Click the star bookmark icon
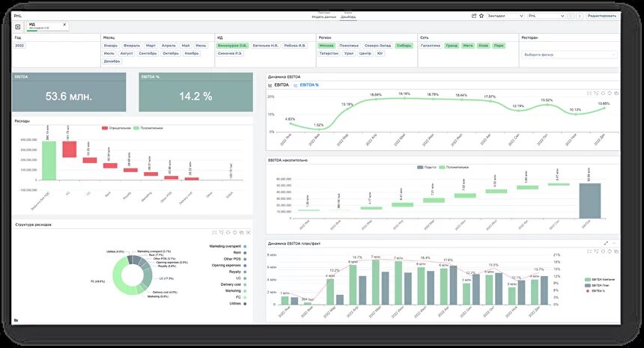644x348 pixels. 482,16
